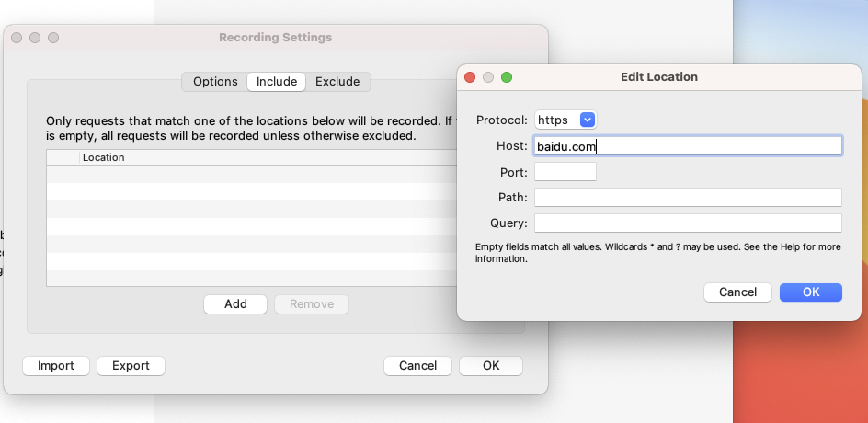Click green zoom button on Edit Location

507,77
